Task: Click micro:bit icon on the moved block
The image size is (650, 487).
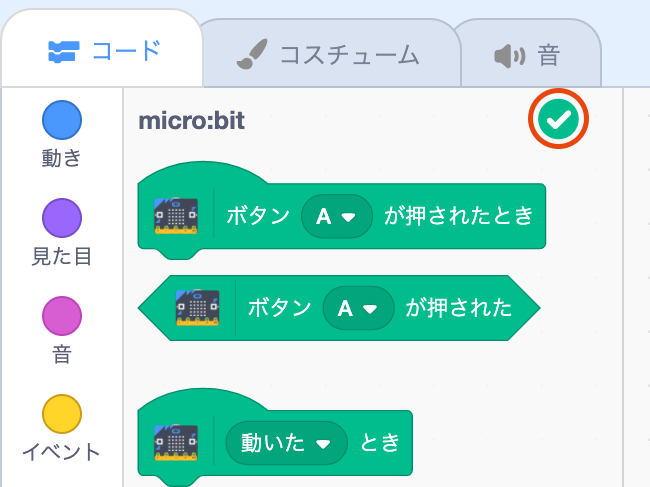Action: [x=176, y=441]
